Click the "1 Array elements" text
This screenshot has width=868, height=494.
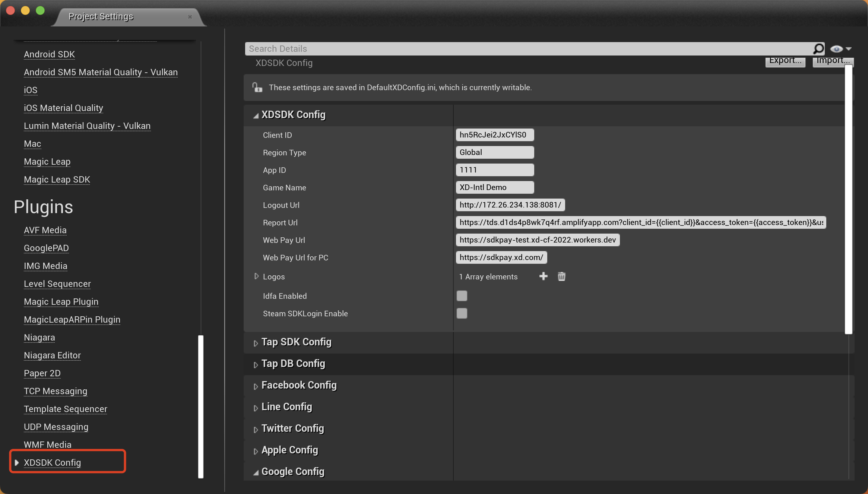(488, 277)
